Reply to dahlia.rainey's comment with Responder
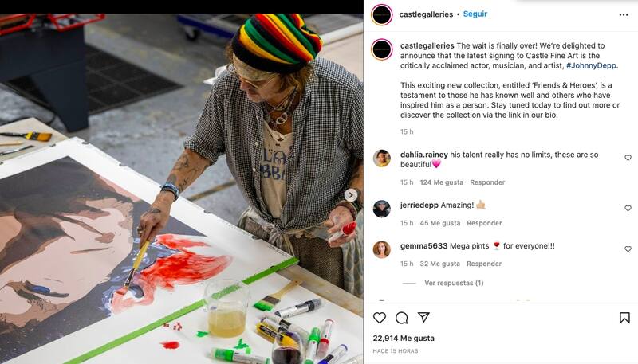 (x=487, y=182)
